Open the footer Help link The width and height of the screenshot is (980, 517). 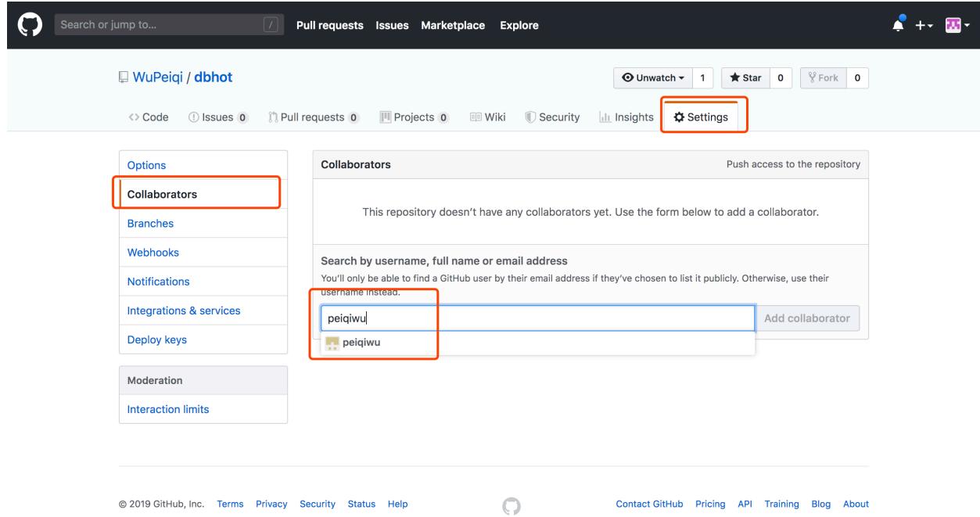tap(398, 503)
